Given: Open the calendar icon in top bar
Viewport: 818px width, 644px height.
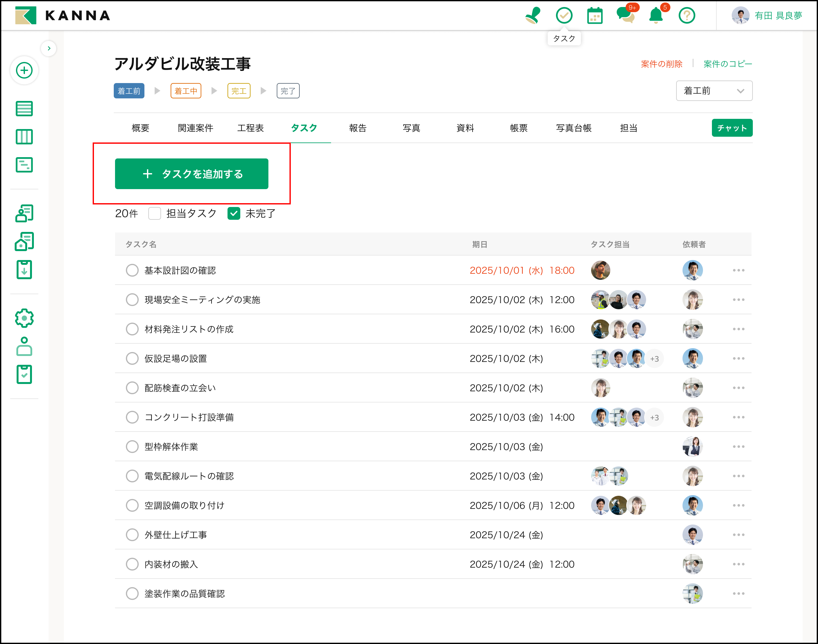Looking at the screenshot, I should click(x=595, y=15).
